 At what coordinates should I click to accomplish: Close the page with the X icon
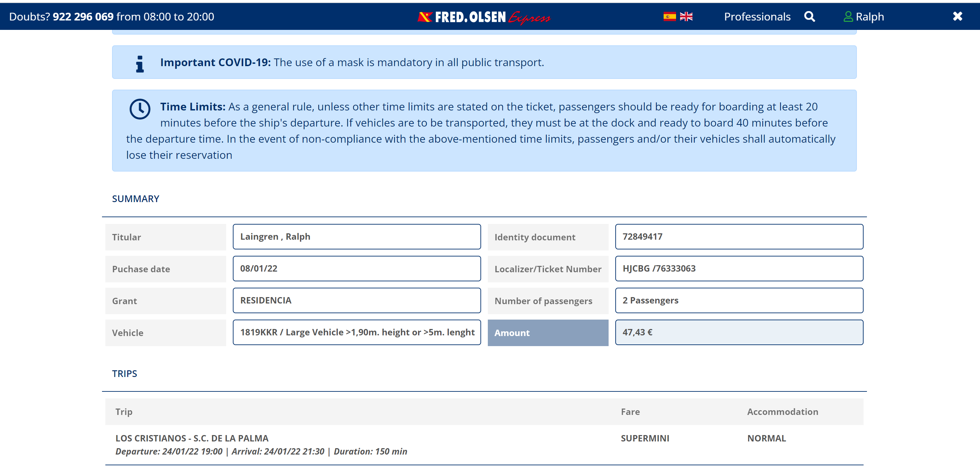click(957, 16)
